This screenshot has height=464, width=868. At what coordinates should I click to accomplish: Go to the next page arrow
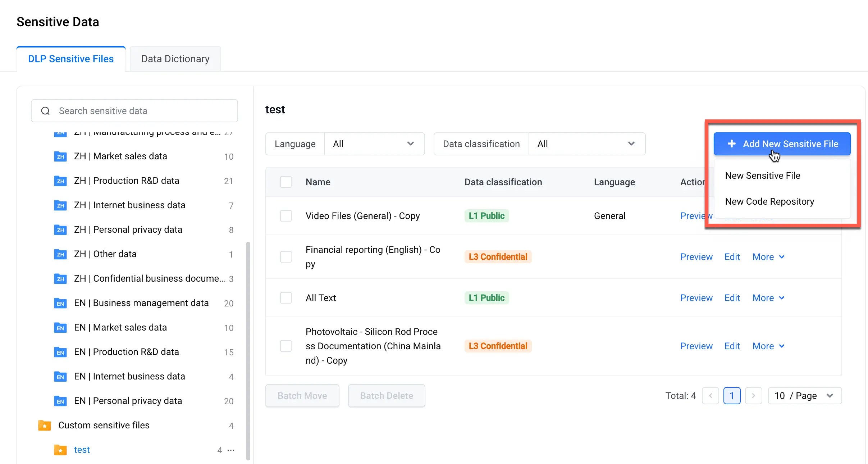(x=753, y=396)
